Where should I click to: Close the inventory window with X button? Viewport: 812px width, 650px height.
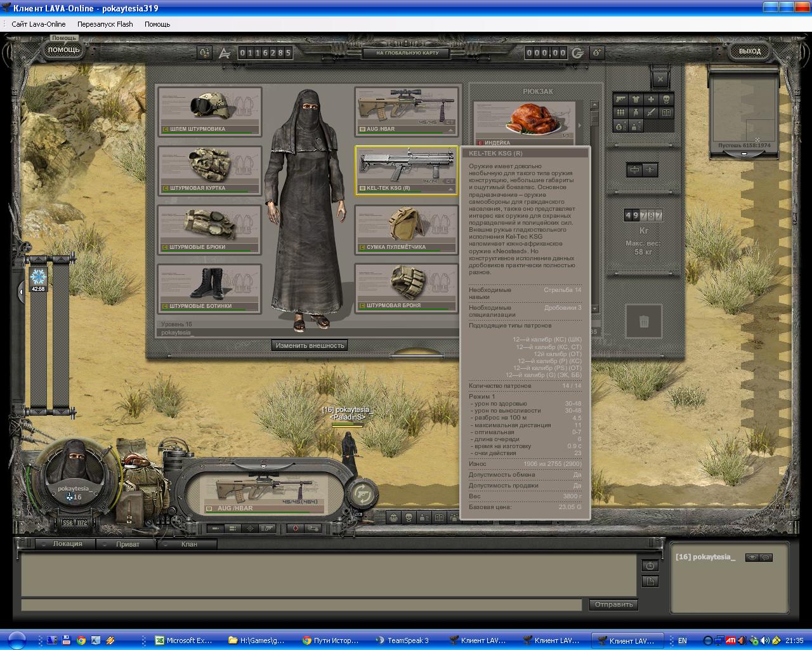coord(660,79)
